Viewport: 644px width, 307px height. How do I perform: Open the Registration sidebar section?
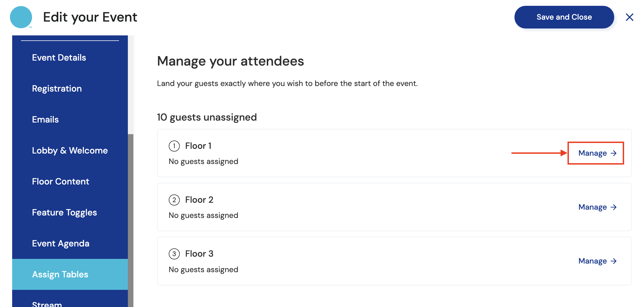(x=57, y=89)
